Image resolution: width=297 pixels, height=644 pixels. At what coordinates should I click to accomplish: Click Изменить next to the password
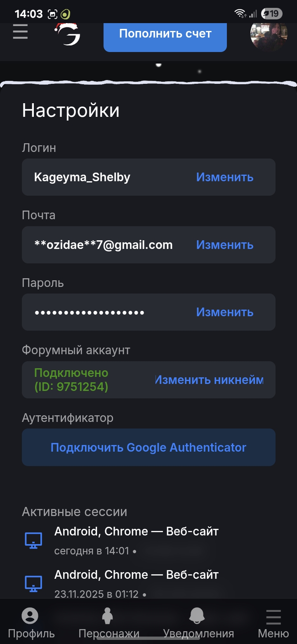point(224,312)
